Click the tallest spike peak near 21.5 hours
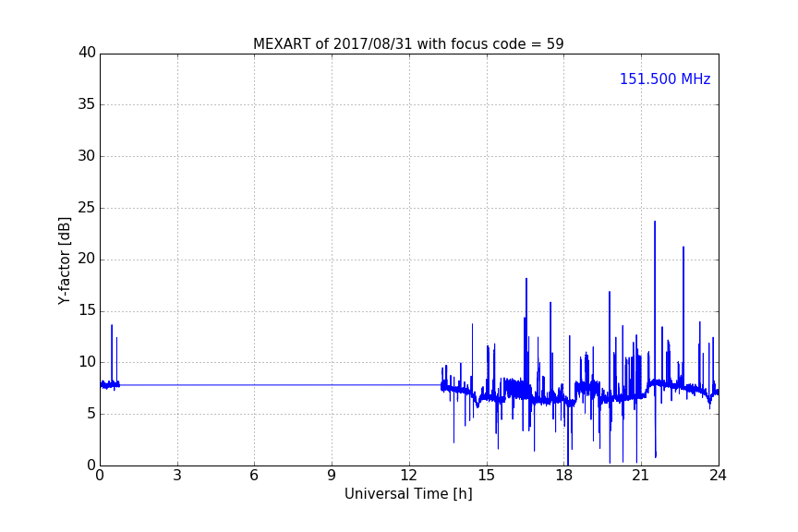 pos(655,222)
